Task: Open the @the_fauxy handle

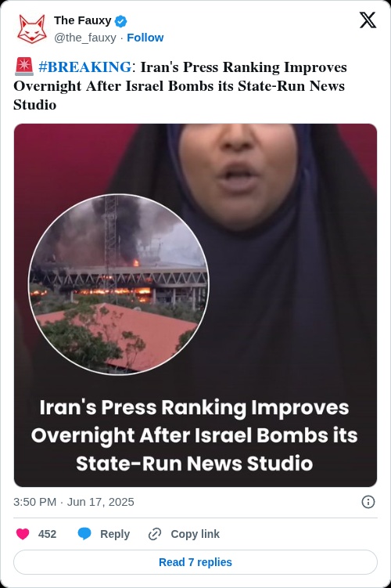Action: click(85, 38)
